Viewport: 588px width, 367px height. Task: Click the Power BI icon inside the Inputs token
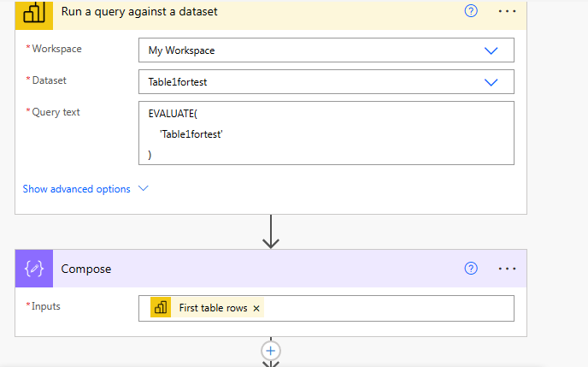(161, 308)
